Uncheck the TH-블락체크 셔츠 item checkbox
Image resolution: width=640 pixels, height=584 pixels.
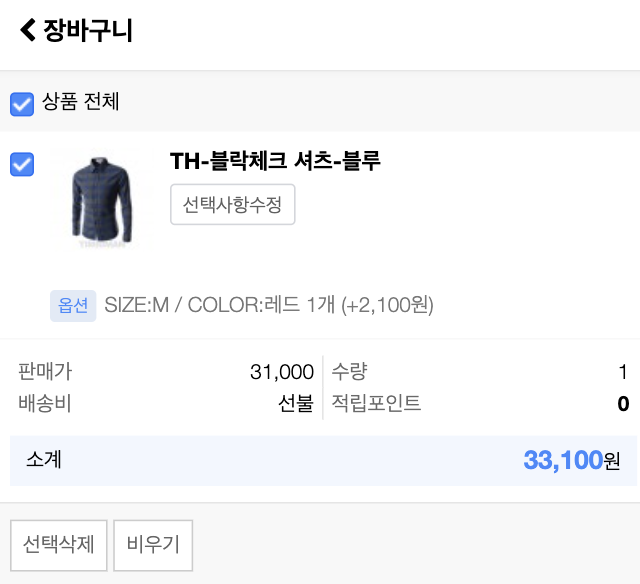point(22,164)
